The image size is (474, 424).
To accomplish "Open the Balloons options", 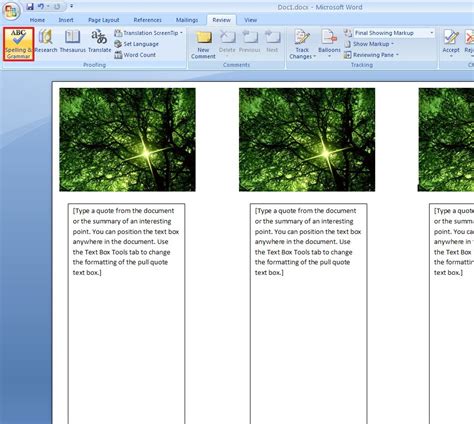I will click(x=329, y=43).
